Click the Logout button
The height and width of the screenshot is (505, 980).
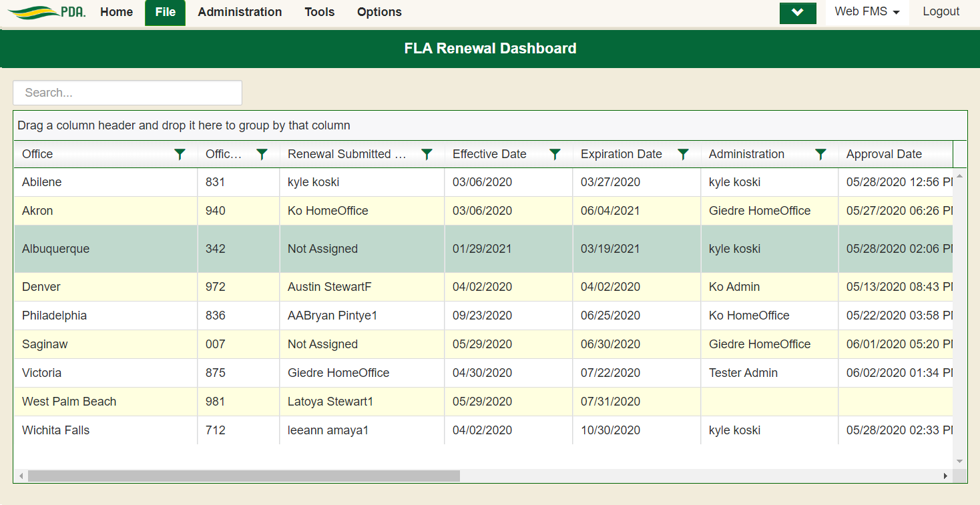(941, 11)
